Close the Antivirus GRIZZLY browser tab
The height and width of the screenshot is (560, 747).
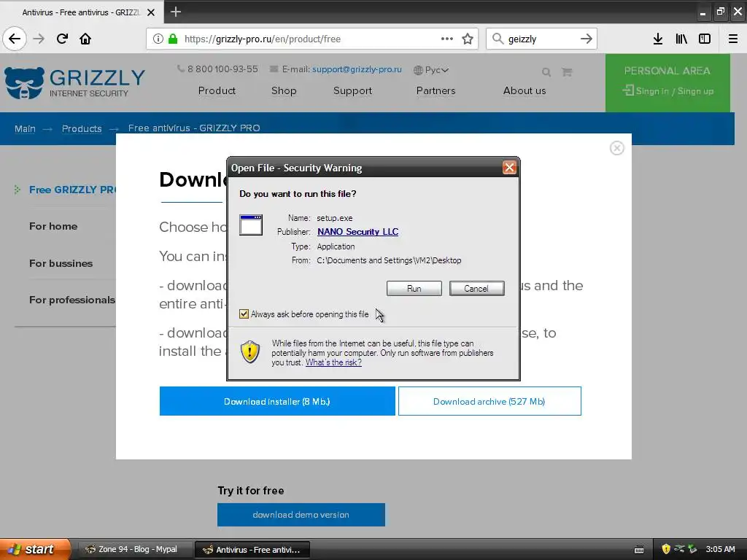coord(151,12)
